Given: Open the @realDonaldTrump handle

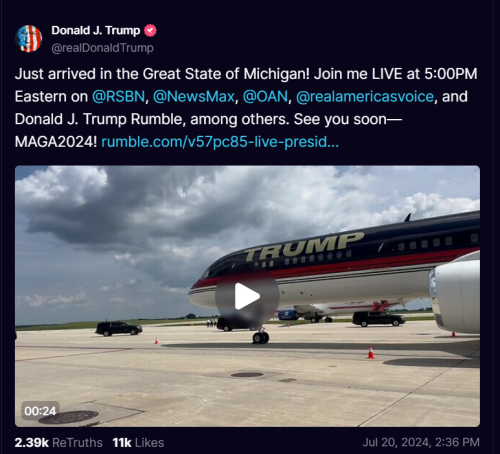Looking at the screenshot, I should point(102,48).
